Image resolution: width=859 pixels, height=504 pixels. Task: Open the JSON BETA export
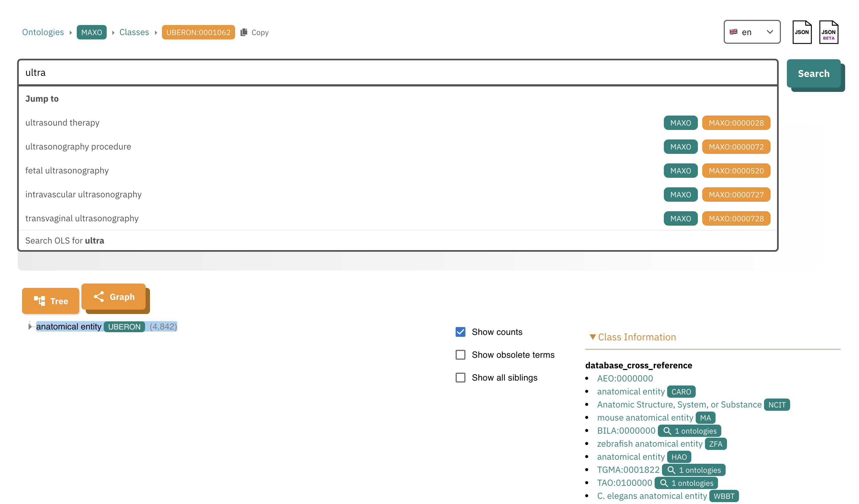[828, 32]
